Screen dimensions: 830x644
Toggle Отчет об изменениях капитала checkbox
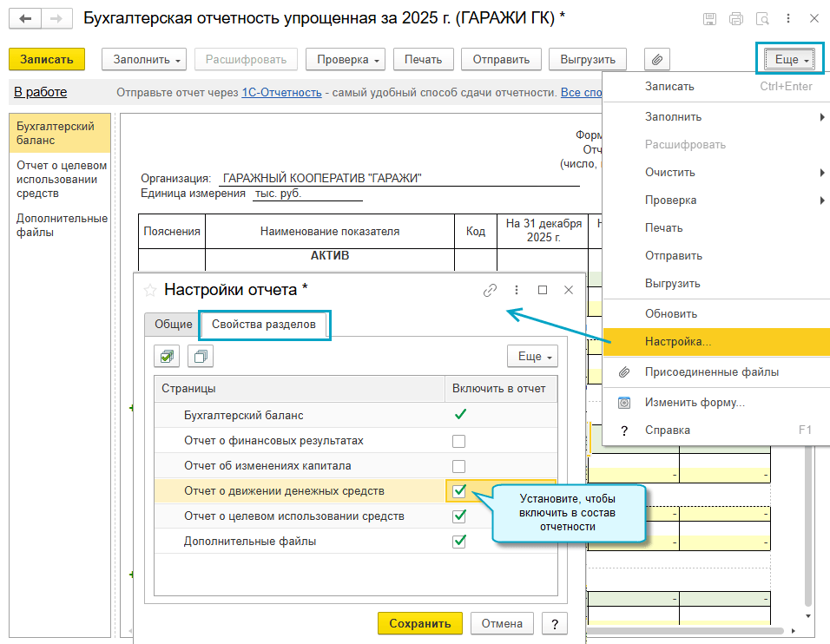[459, 466]
